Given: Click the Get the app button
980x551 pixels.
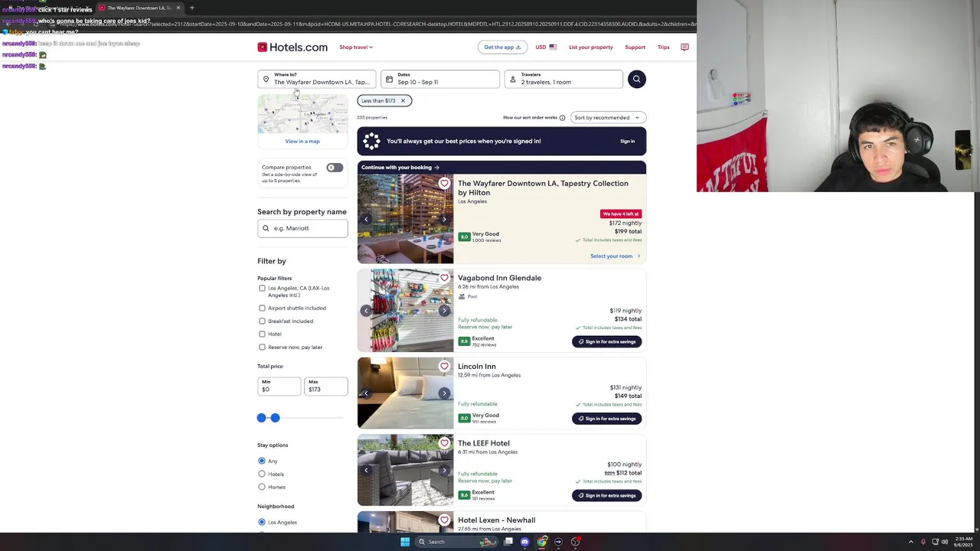Looking at the screenshot, I should pos(502,47).
